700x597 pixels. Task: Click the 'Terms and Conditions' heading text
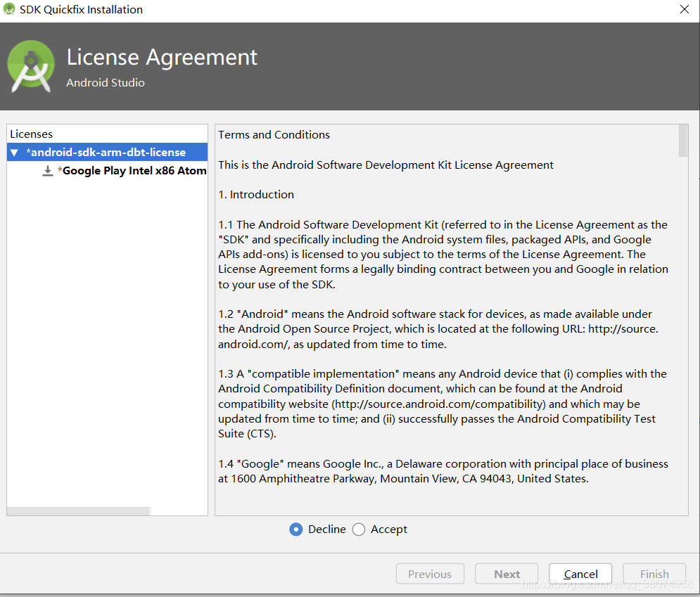click(274, 135)
